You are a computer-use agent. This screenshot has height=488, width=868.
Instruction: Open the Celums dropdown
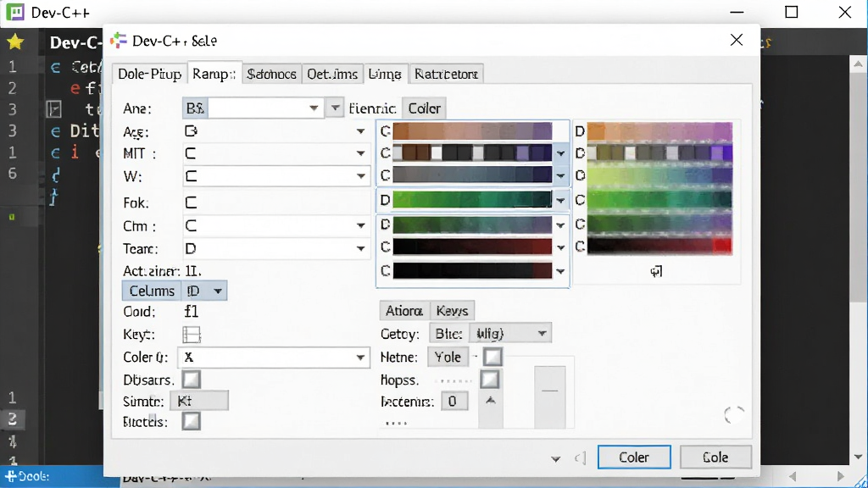point(218,291)
